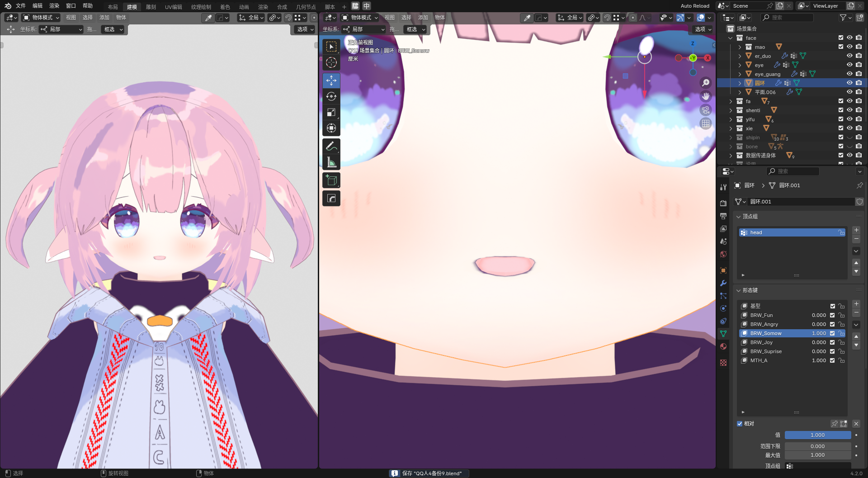Uncheck the BRW_Somow shape key checkbox
The height and width of the screenshot is (478, 868).
[x=832, y=333]
